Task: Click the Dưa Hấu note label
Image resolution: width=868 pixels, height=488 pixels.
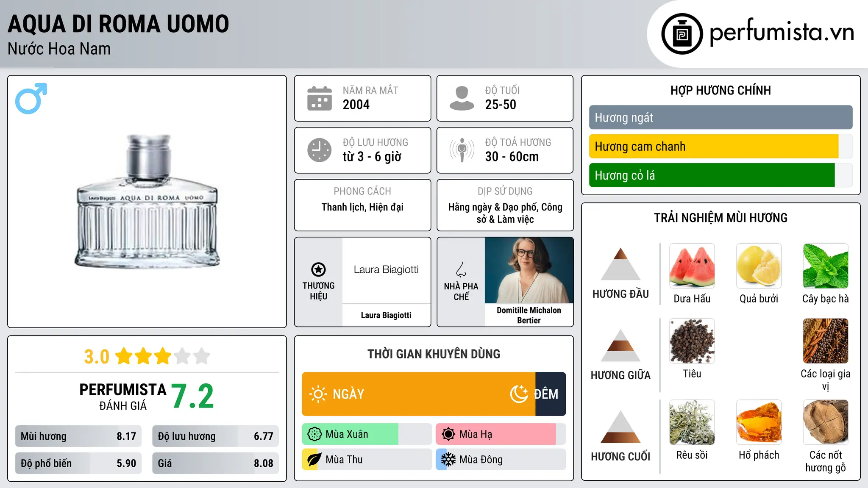Action: (692, 299)
